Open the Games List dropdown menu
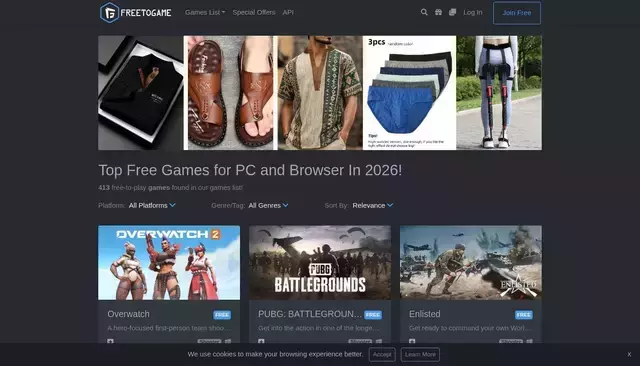This screenshot has width=640, height=366. 205,12
